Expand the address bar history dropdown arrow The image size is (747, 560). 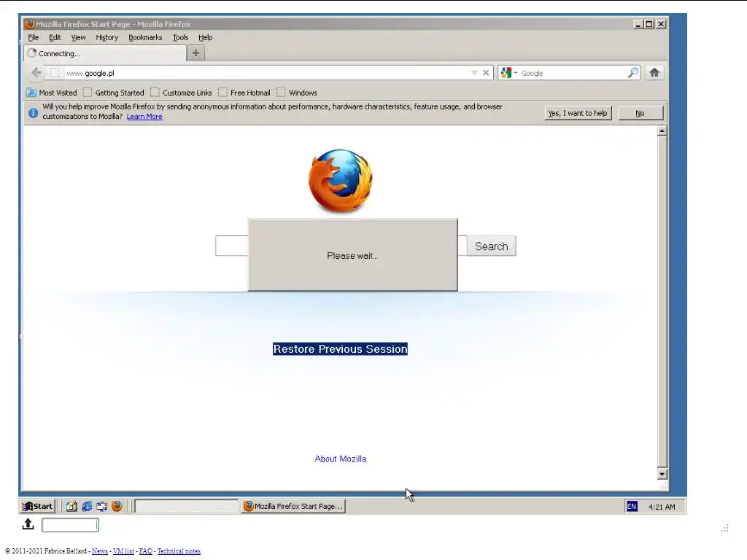(474, 73)
